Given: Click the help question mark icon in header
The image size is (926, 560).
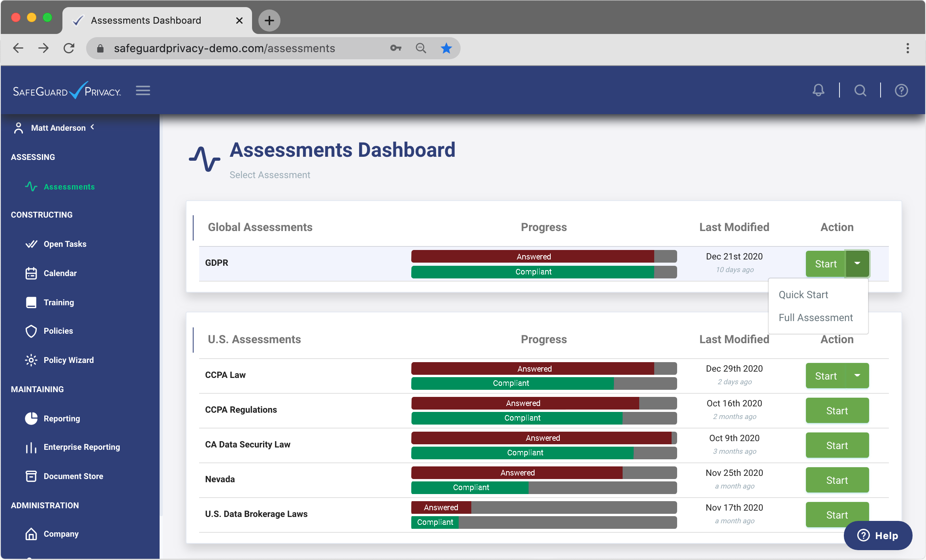Looking at the screenshot, I should coord(901,90).
